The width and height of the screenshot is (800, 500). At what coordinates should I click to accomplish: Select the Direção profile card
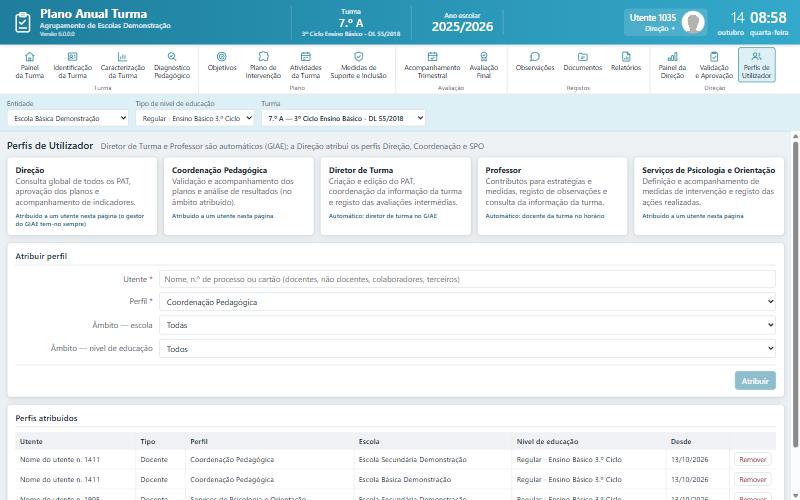[x=82, y=196]
